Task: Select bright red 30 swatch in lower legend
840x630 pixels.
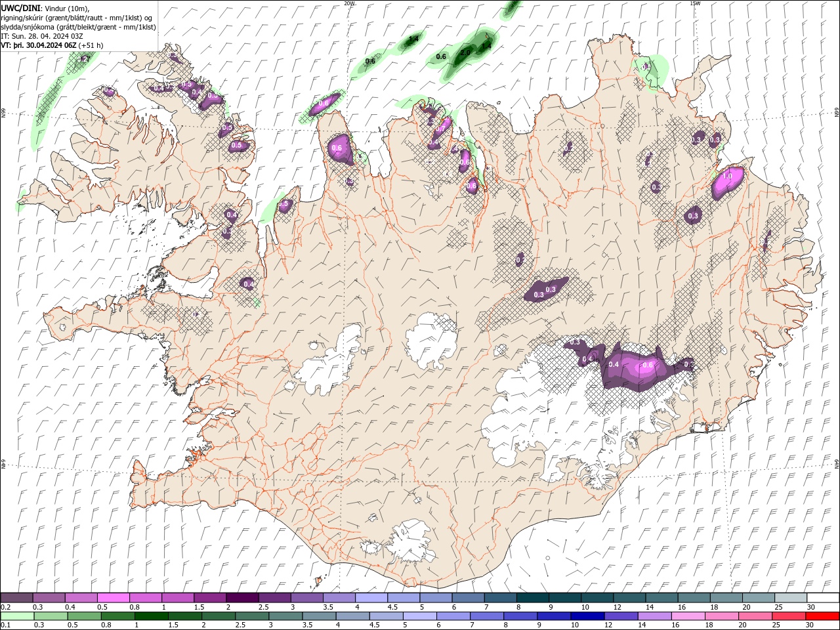Action: click(x=822, y=616)
